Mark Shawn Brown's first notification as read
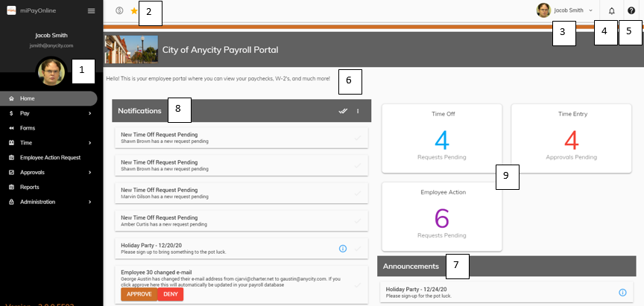The image size is (644, 306). (359, 137)
